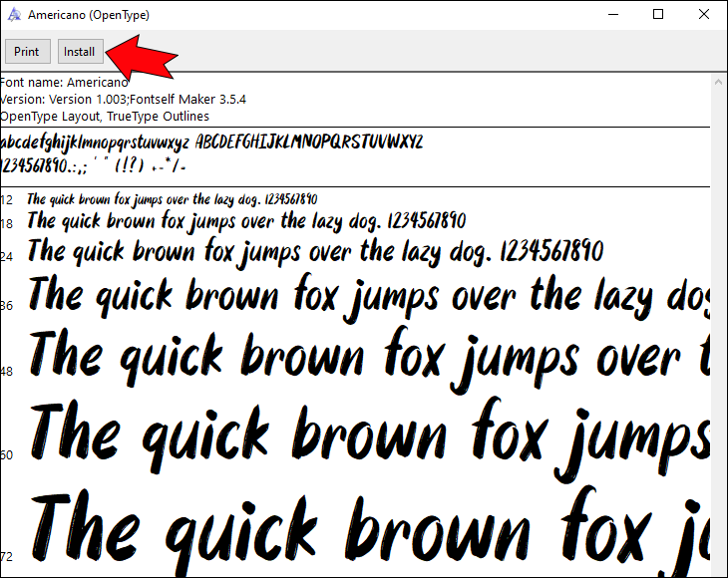728x578 pixels.
Task: Click the Install button
Action: (79, 52)
